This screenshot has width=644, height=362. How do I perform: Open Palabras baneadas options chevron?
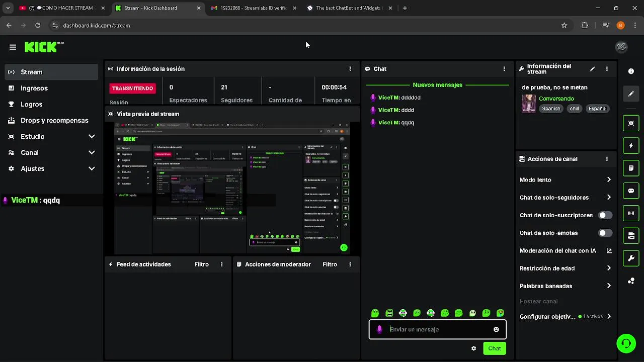[x=609, y=286]
